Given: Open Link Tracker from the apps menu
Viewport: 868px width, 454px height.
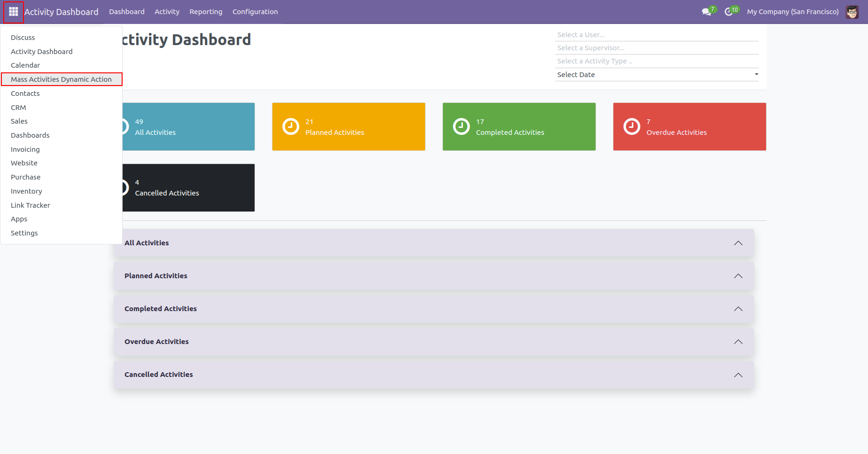Looking at the screenshot, I should point(61,205).
